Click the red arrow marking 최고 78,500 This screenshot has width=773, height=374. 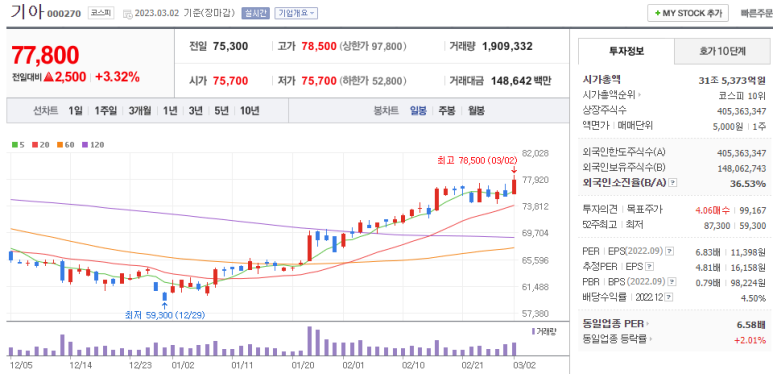click(514, 170)
